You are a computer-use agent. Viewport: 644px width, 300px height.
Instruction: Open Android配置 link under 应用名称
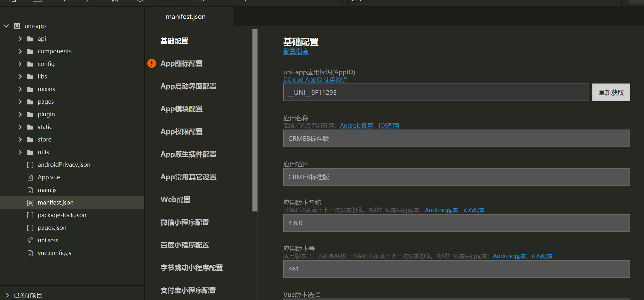[356, 126]
